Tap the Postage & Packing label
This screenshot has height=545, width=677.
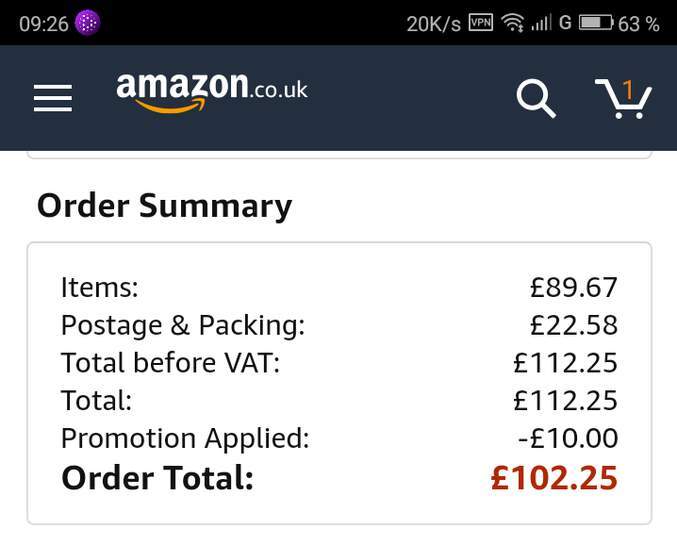tap(182, 325)
